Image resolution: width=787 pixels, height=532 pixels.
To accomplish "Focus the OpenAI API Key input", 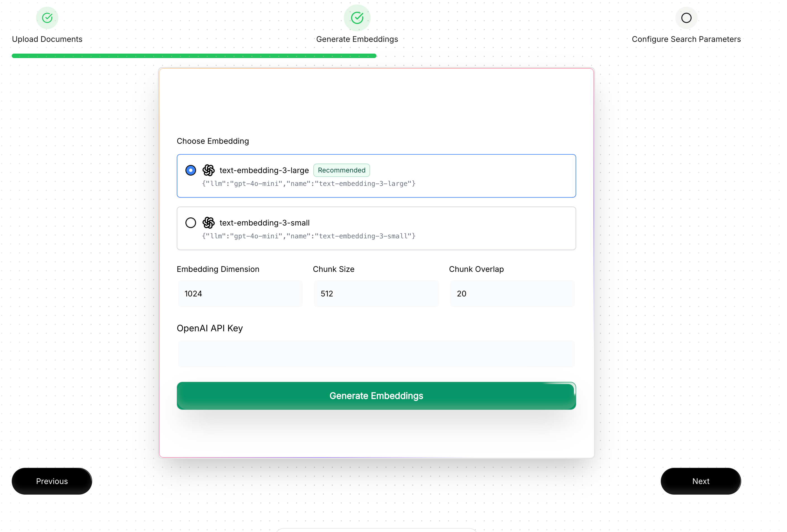I will (x=376, y=354).
